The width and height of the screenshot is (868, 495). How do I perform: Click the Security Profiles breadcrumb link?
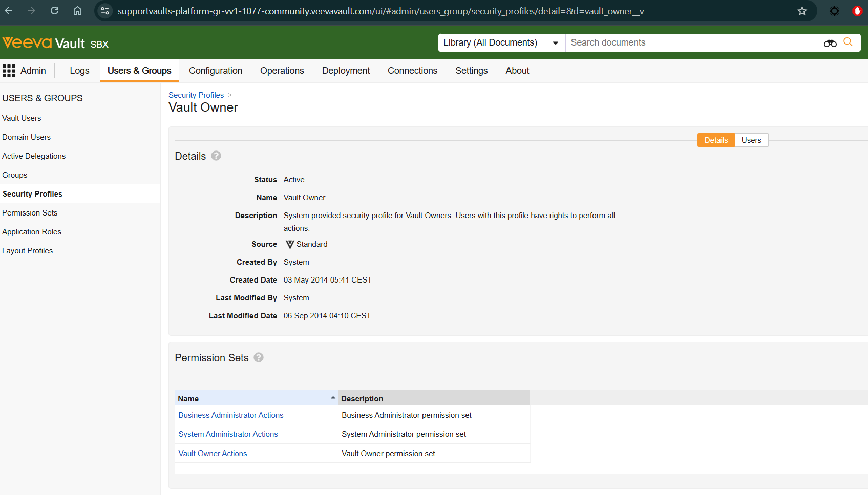click(x=196, y=95)
